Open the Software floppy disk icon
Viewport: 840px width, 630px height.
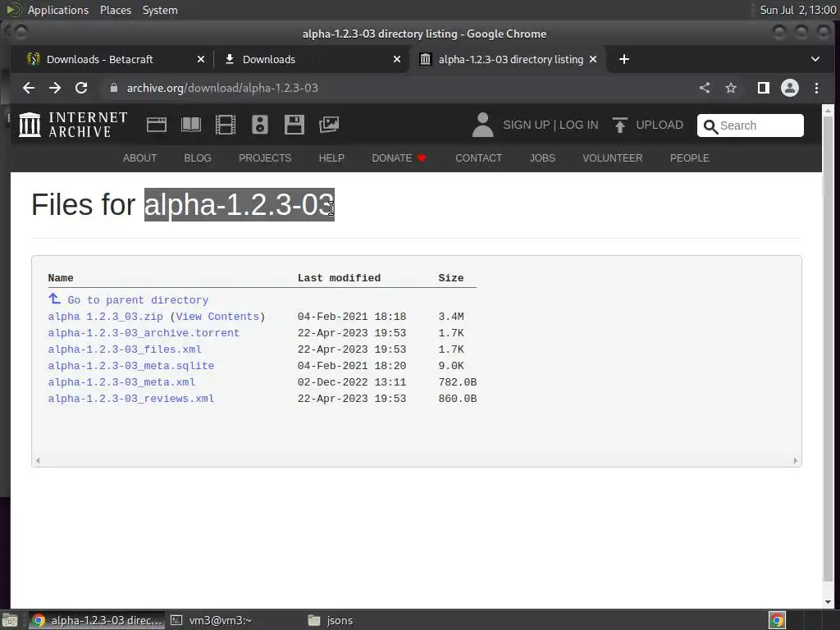(x=294, y=125)
